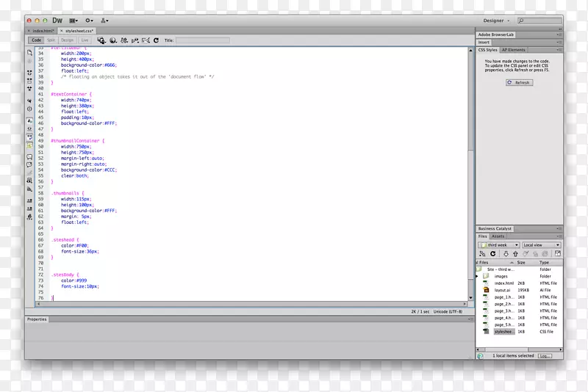
Task: Click Move or Convert CSS icon
Action: click(29, 189)
